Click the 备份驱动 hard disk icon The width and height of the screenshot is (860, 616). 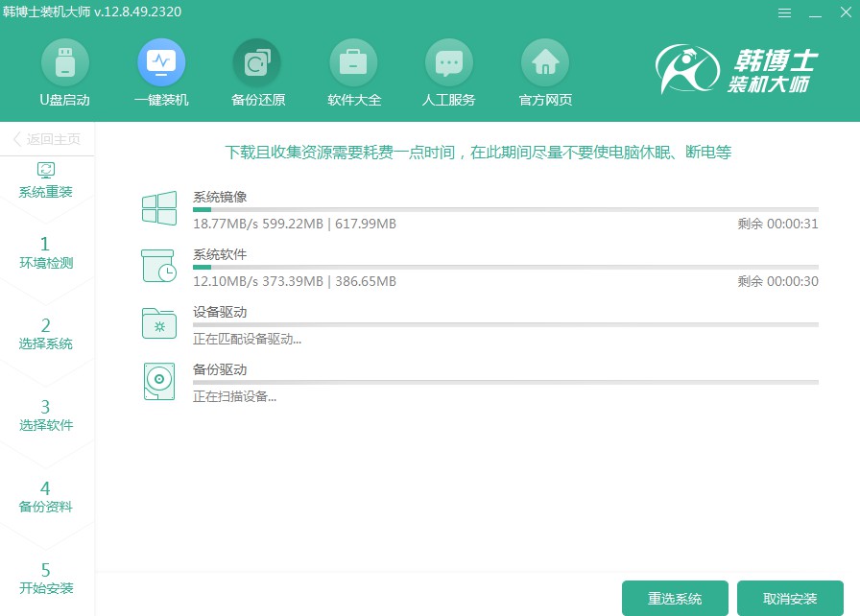[159, 381]
